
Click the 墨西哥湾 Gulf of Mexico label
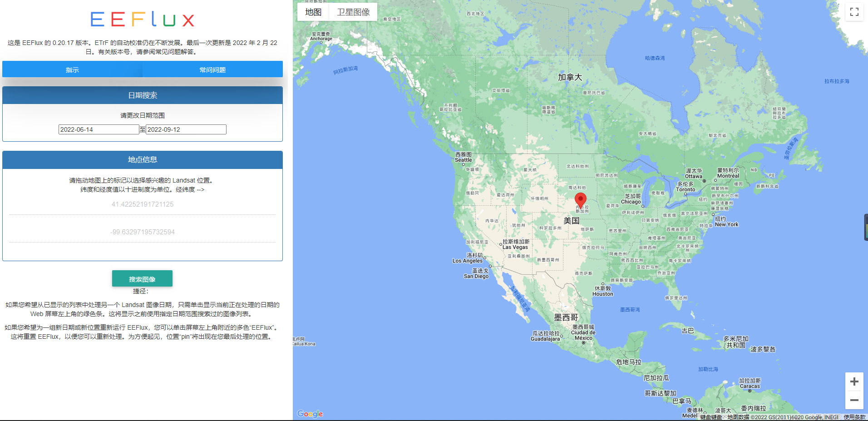tap(630, 310)
